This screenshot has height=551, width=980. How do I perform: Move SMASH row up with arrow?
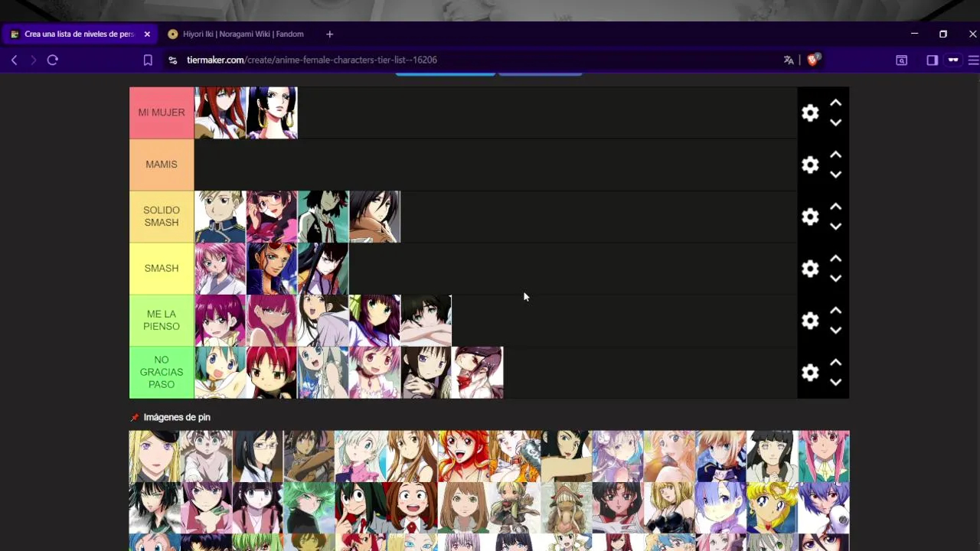[836, 259]
